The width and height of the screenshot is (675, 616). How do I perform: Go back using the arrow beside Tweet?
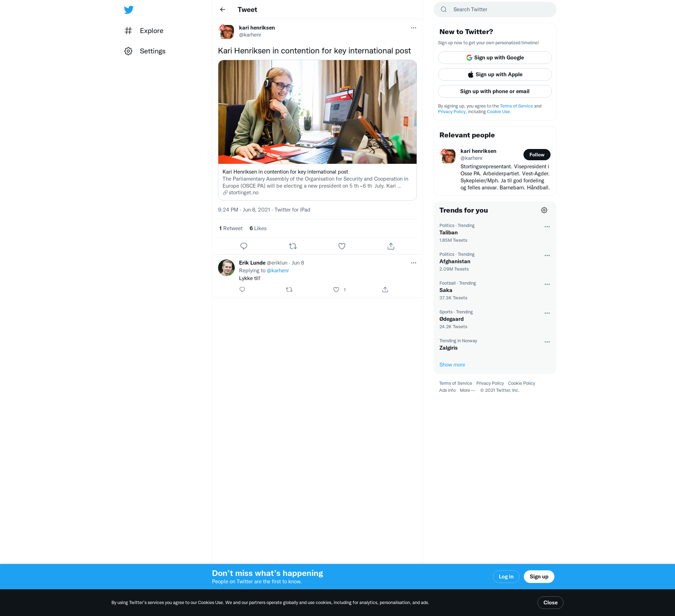[223, 9]
